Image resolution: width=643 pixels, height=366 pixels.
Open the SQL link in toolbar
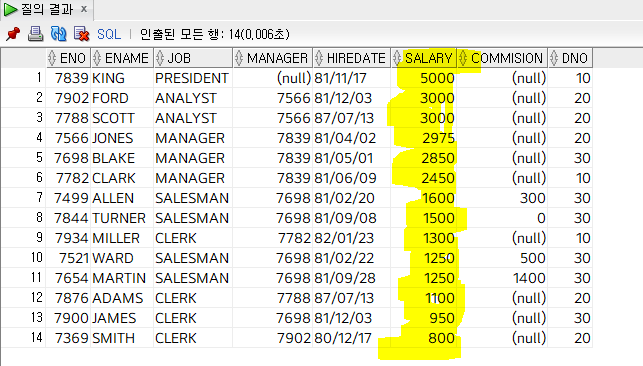pyautogui.click(x=109, y=34)
